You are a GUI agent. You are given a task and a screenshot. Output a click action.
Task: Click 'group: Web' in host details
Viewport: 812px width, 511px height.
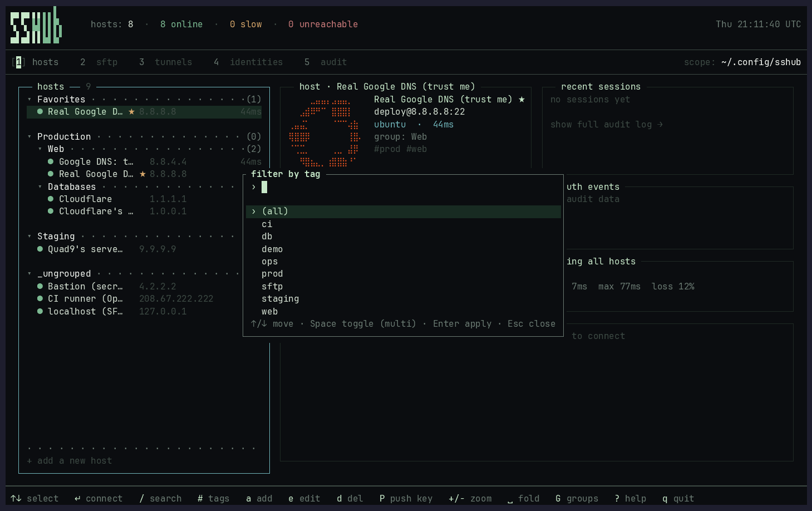point(401,137)
